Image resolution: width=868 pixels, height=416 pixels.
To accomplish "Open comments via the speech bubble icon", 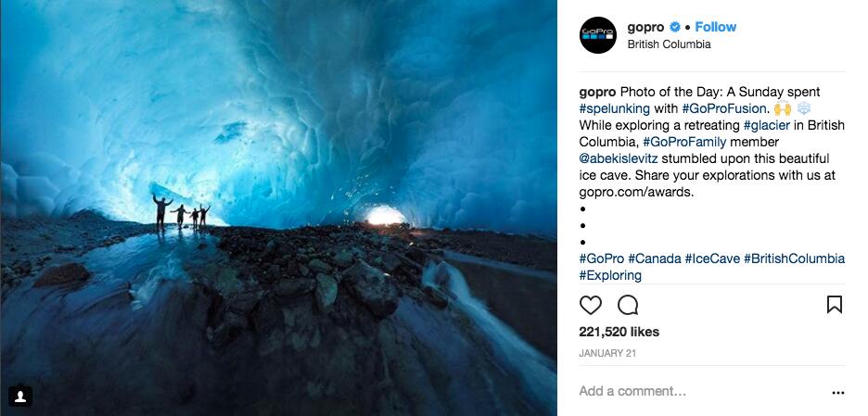I will click(628, 305).
